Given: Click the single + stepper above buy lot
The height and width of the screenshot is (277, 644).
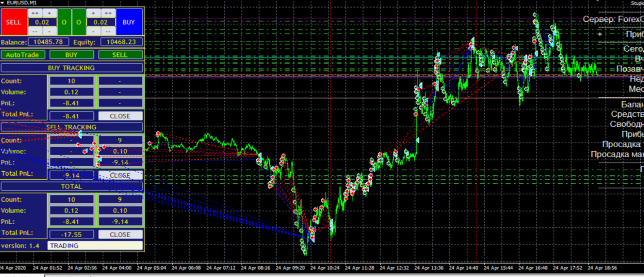Looking at the screenshot, I should (93, 13).
